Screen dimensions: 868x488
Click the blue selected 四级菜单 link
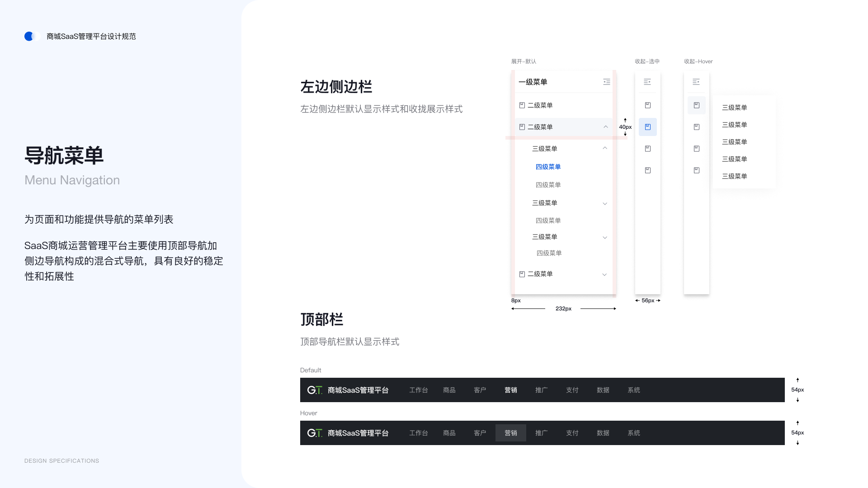(548, 167)
